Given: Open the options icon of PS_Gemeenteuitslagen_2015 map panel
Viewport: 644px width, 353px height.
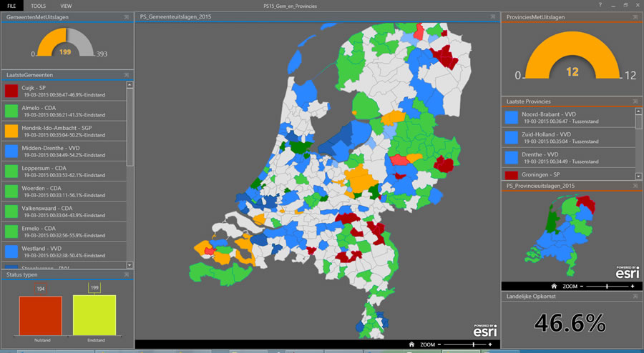Looking at the screenshot, I should click(x=493, y=17).
